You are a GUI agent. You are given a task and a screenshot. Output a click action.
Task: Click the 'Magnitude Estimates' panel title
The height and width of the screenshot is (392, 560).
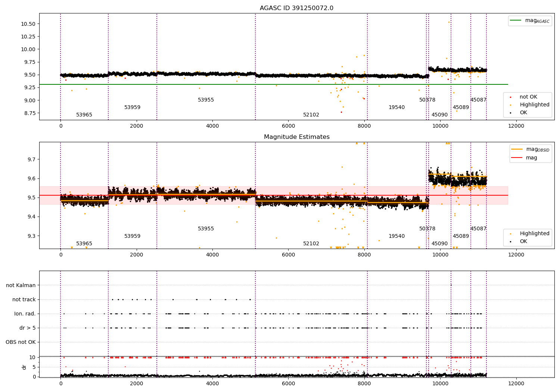tap(296, 137)
